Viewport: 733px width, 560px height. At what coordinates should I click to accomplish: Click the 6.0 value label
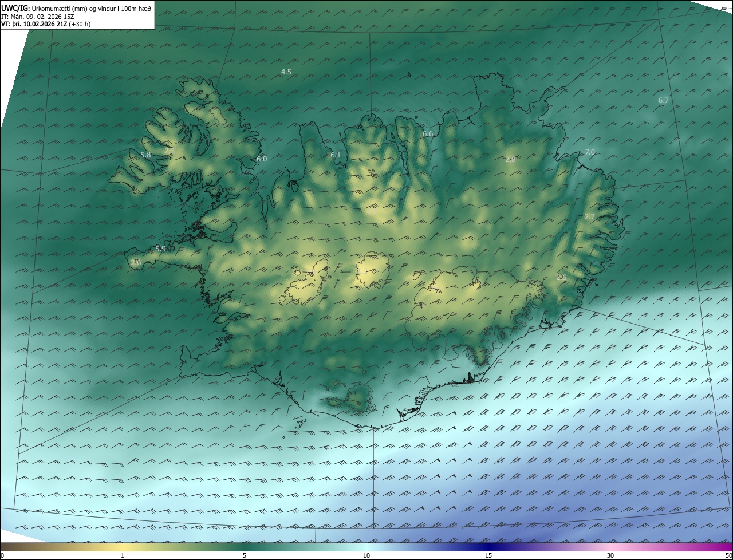[262, 159]
